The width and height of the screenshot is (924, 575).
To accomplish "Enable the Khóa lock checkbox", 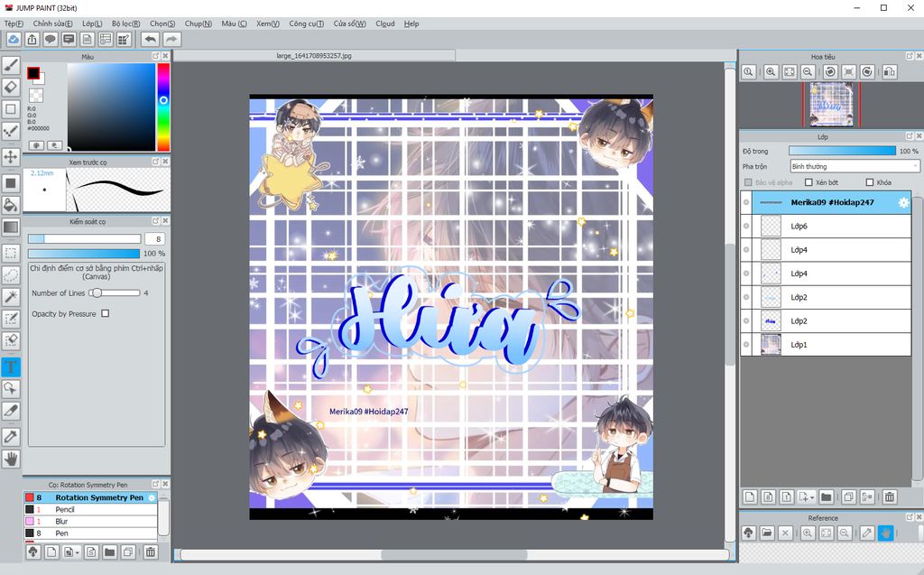I will [x=869, y=182].
